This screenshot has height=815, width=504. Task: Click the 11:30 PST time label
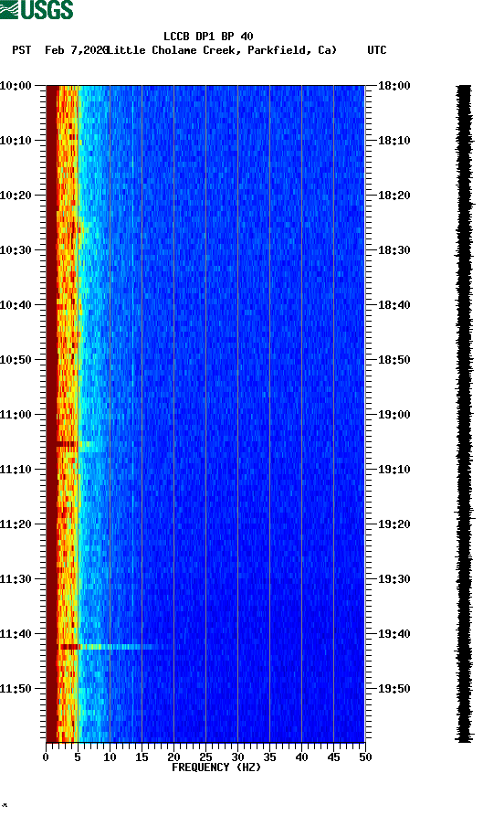click(16, 579)
